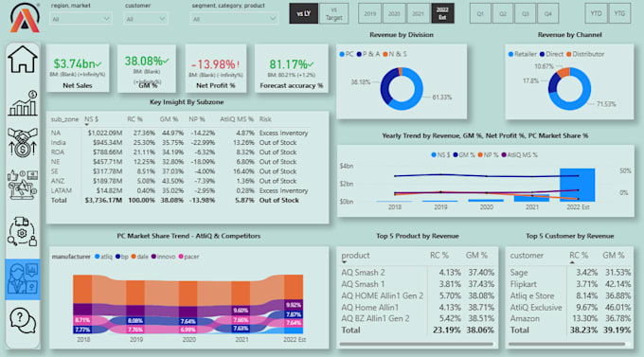Screen dimensions: 644x357
Task: Select the India row in subzone table
Action: tap(180, 143)
